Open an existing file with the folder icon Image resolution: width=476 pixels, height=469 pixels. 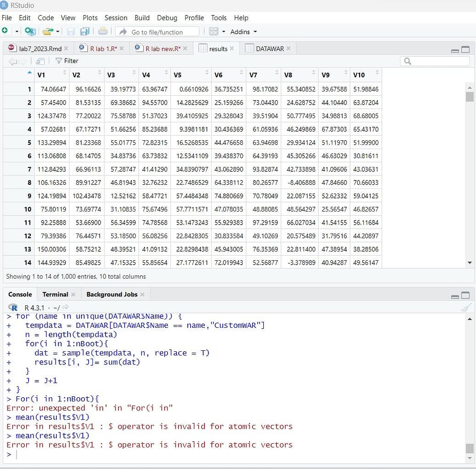47,31
